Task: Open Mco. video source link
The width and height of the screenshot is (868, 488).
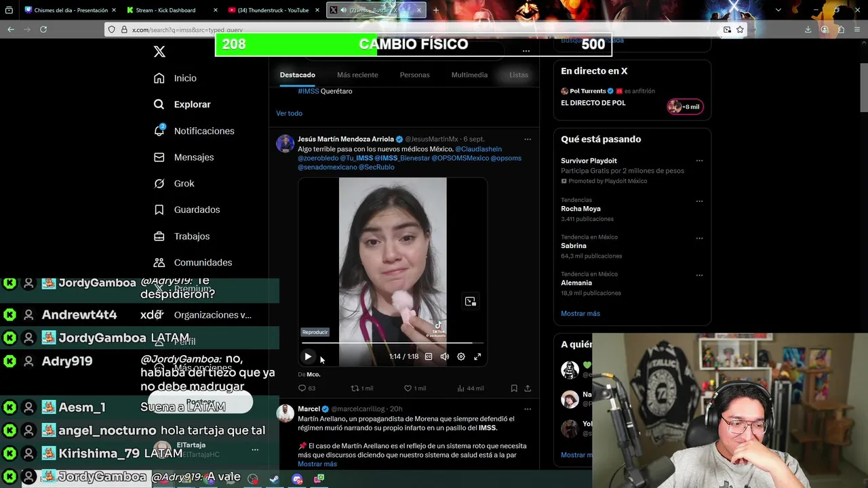Action: tap(313, 374)
